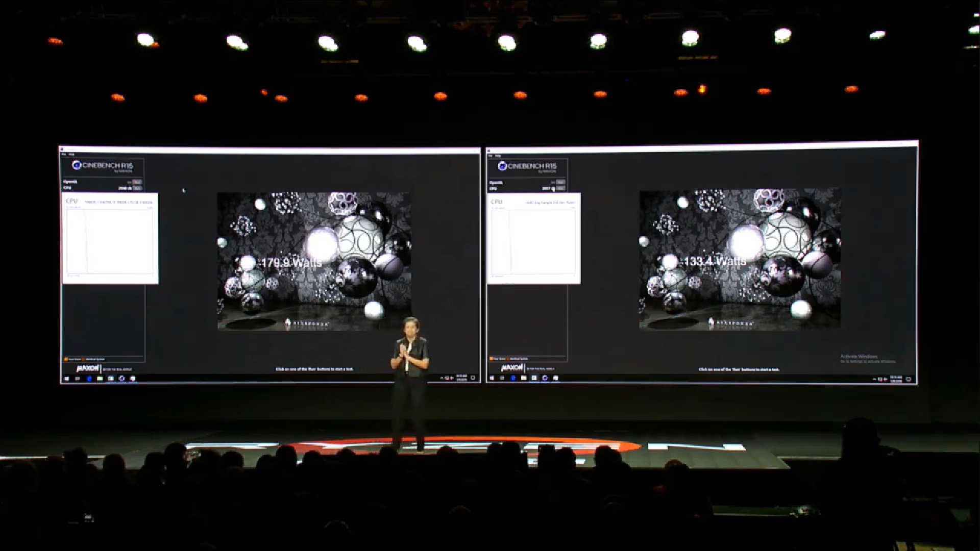
Task: Open Task View on left window's taskbar
Action: pyautogui.click(x=78, y=379)
